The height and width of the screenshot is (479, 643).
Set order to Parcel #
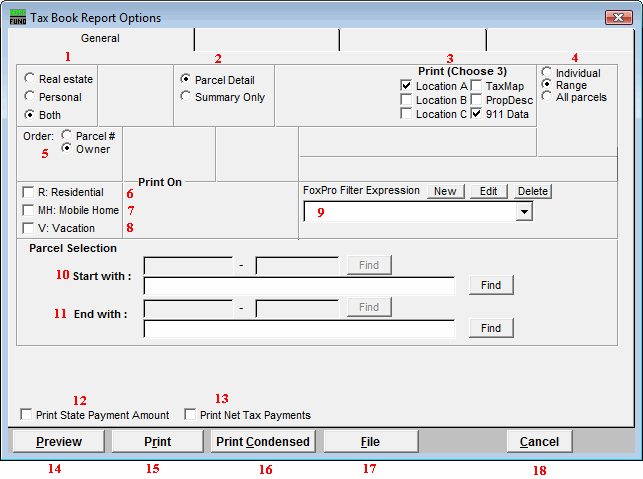(67, 134)
